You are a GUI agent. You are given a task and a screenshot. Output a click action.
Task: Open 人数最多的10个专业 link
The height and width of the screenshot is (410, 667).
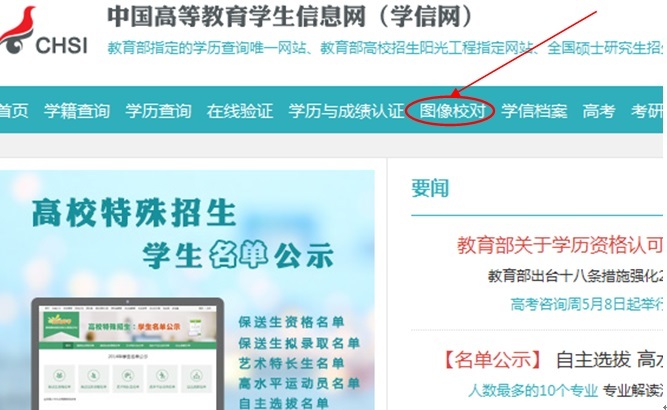pyautogui.click(x=533, y=390)
